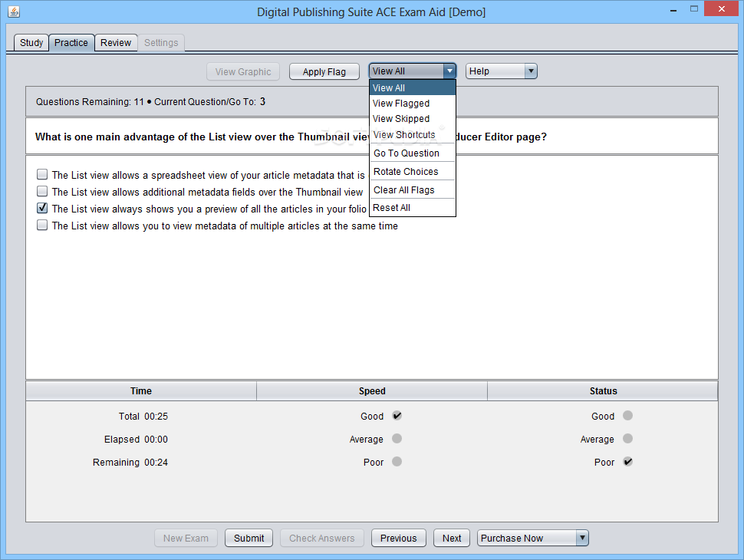
Task: Click the Check Answers button
Action: (321, 539)
